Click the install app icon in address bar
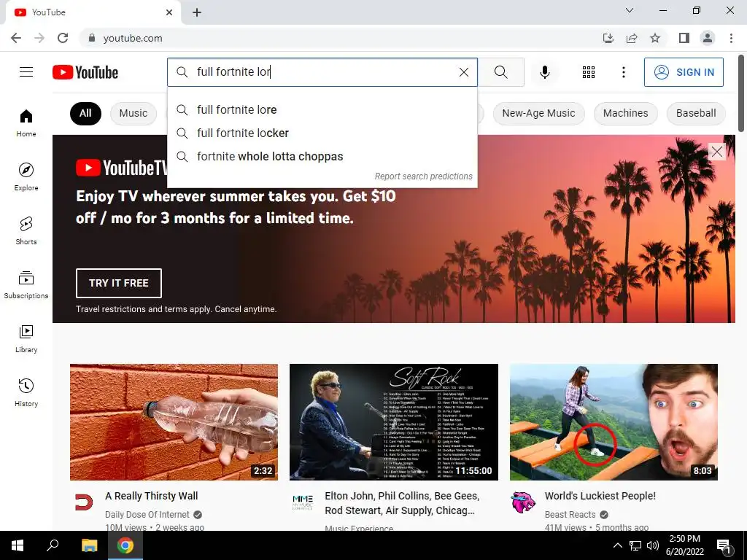747x560 pixels. (x=608, y=38)
